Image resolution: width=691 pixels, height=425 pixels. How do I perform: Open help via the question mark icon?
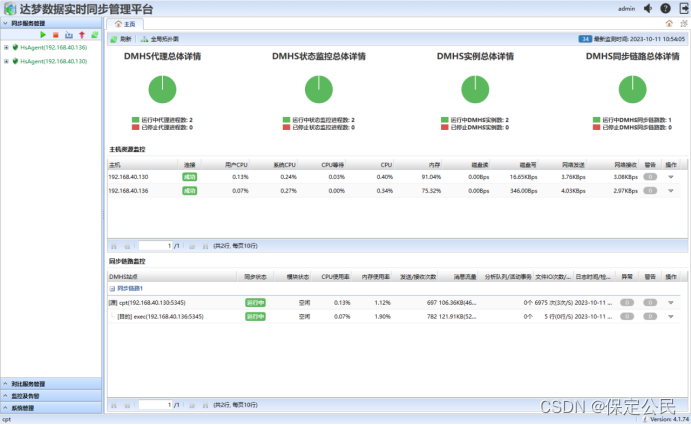665,8
